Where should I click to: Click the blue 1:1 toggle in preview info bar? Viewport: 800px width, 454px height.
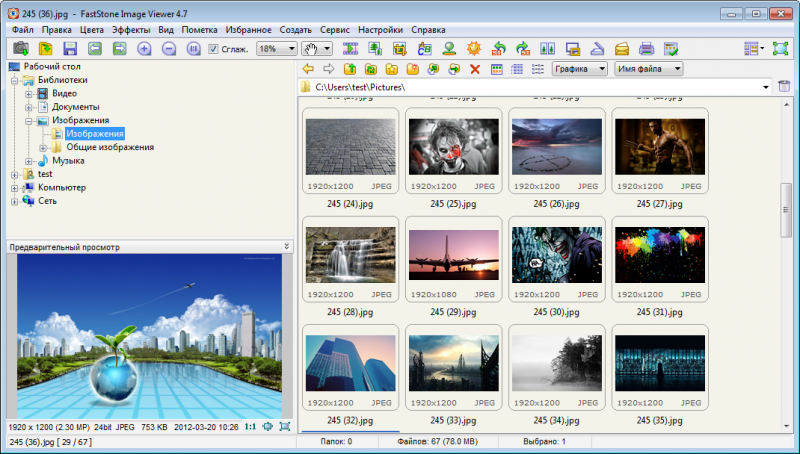pyautogui.click(x=250, y=426)
